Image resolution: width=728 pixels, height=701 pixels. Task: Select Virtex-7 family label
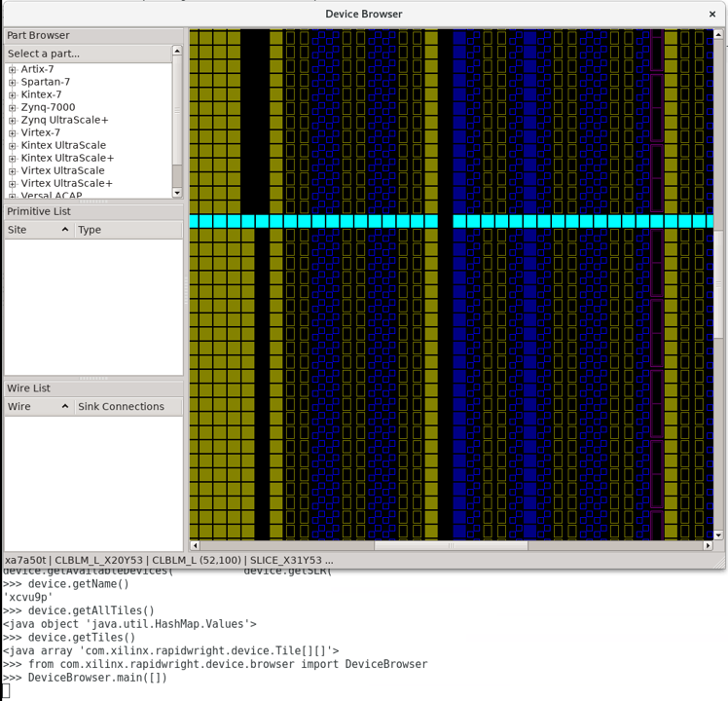[41, 132]
